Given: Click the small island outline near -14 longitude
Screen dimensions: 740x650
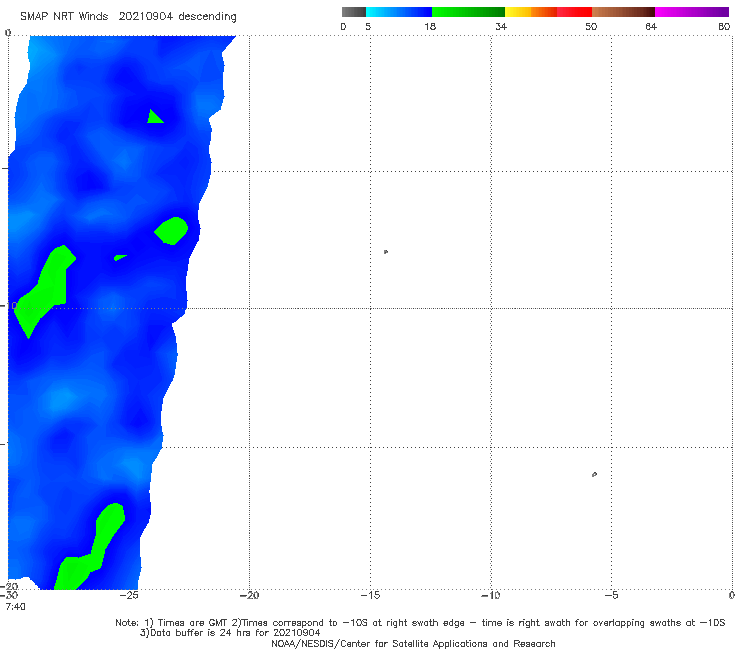Looking at the screenshot, I should 386,252.
